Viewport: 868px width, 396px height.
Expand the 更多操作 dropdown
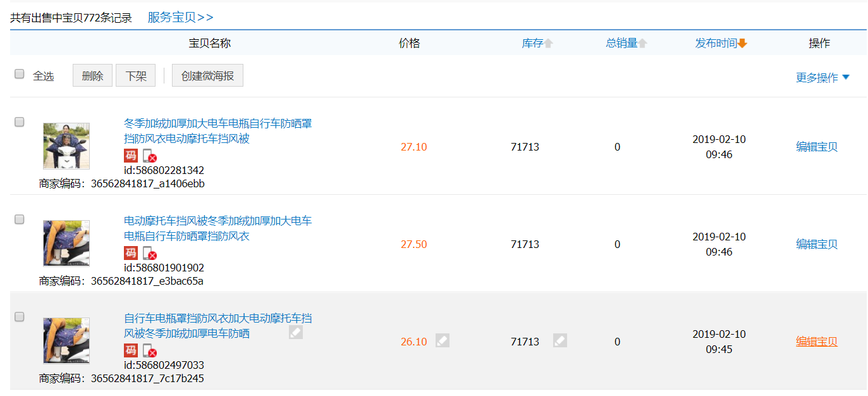(x=822, y=77)
